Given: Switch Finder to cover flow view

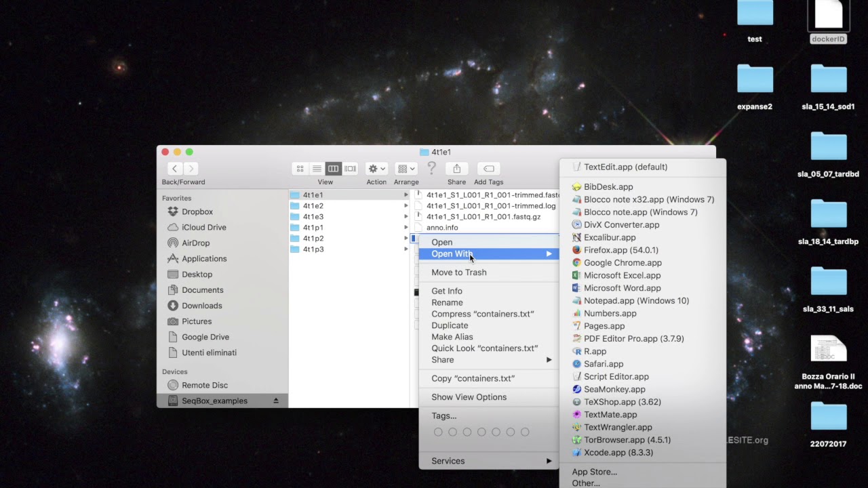Looking at the screenshot, I should pyautogui.click(x=350, y=169).
